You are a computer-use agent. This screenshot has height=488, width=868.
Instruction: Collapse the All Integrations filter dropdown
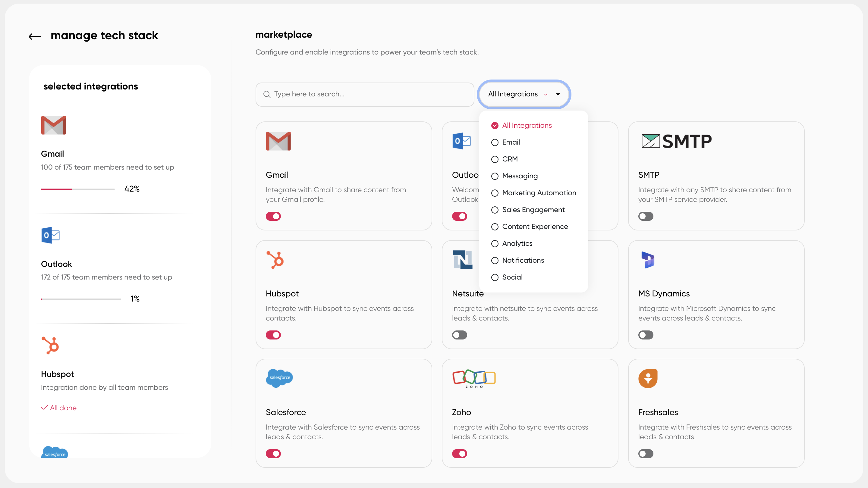pyautogui.click(x=524, y=94)
